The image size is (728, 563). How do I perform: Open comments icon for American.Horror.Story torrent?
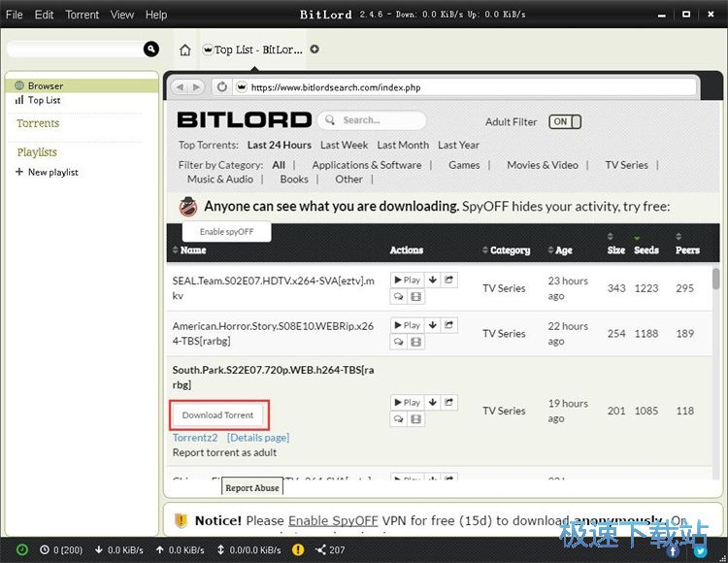click(398, 342)
